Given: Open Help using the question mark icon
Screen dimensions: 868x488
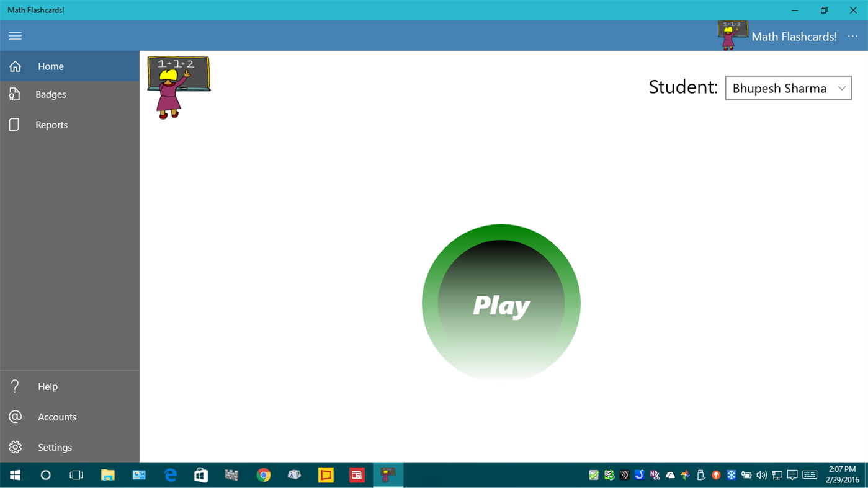Looking at the screenshot, I should tap(14, 386).
